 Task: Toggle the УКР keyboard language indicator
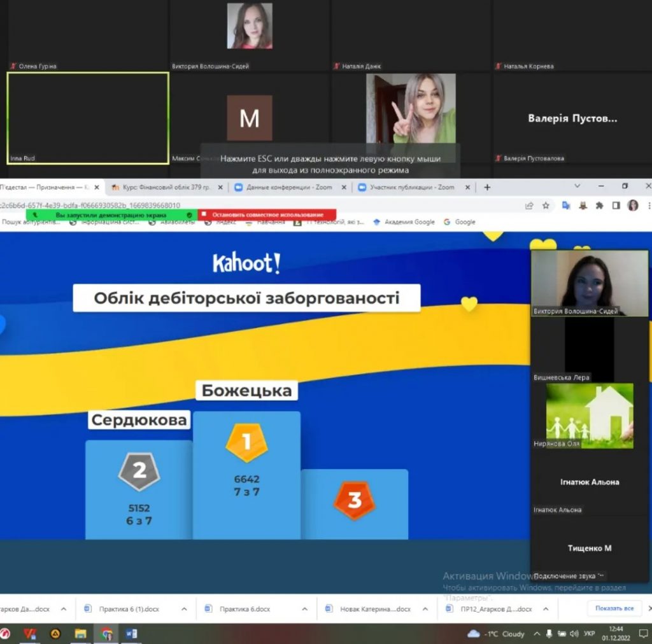(590, 634)
